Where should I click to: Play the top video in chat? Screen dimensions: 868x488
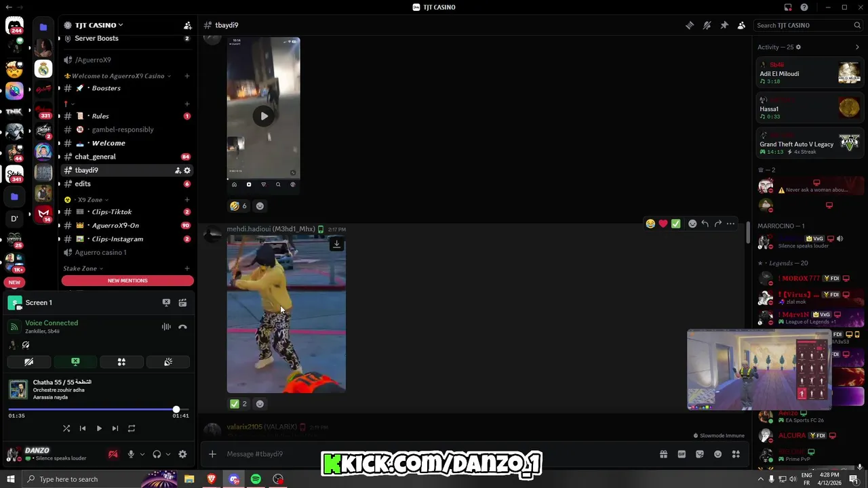click(264, 116)
